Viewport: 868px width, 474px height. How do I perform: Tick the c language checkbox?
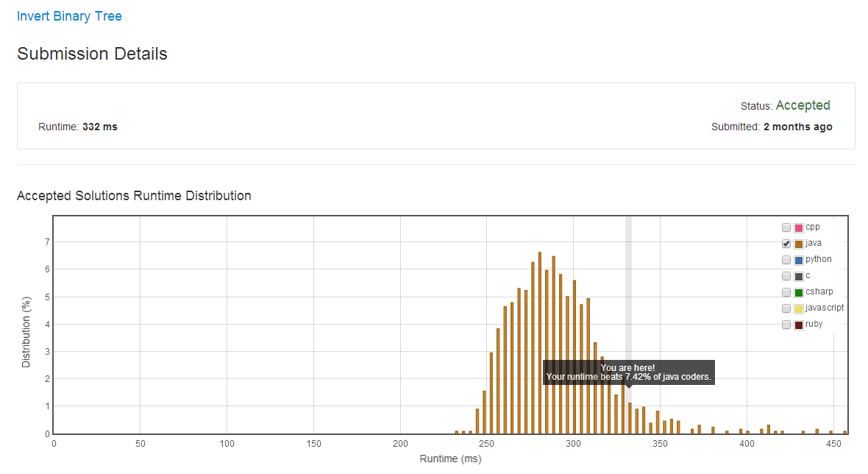point(786,276)
